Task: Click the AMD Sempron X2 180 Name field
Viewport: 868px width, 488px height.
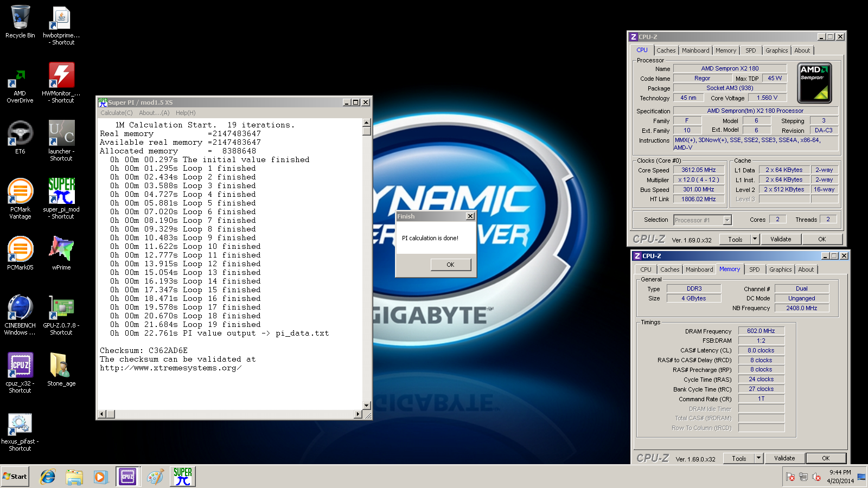Action: click(730, 68)
